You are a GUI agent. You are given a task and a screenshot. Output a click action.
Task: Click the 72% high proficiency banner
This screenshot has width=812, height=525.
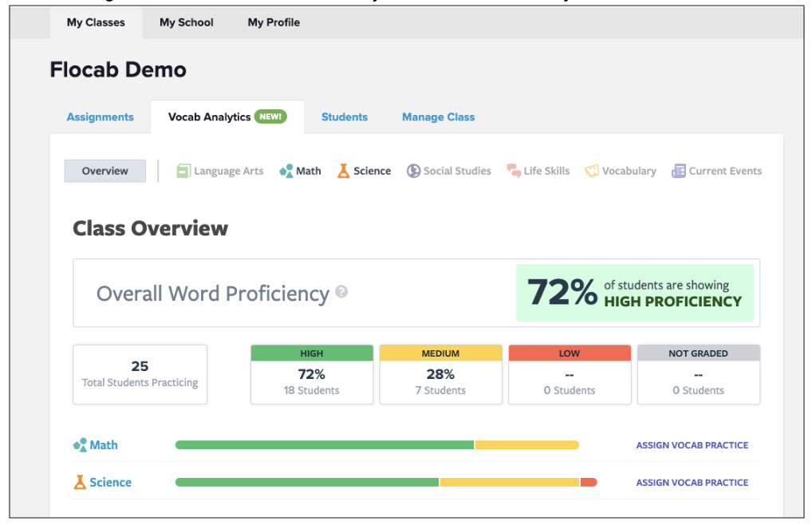(635, 293)
